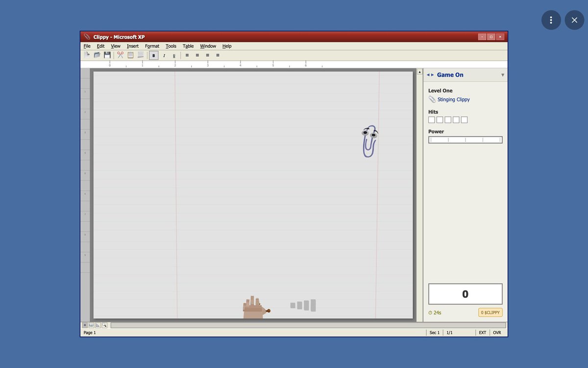Click the task pane forward arrow
This screenshot has height=368, width=588.
point(432,75)
